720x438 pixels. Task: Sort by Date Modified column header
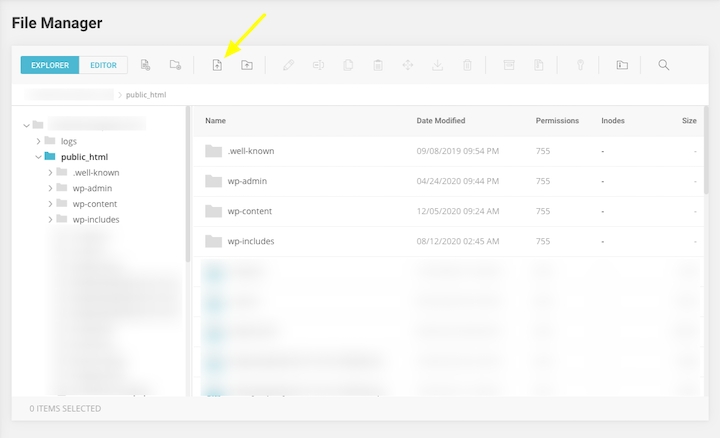click(x=441, y=121)
